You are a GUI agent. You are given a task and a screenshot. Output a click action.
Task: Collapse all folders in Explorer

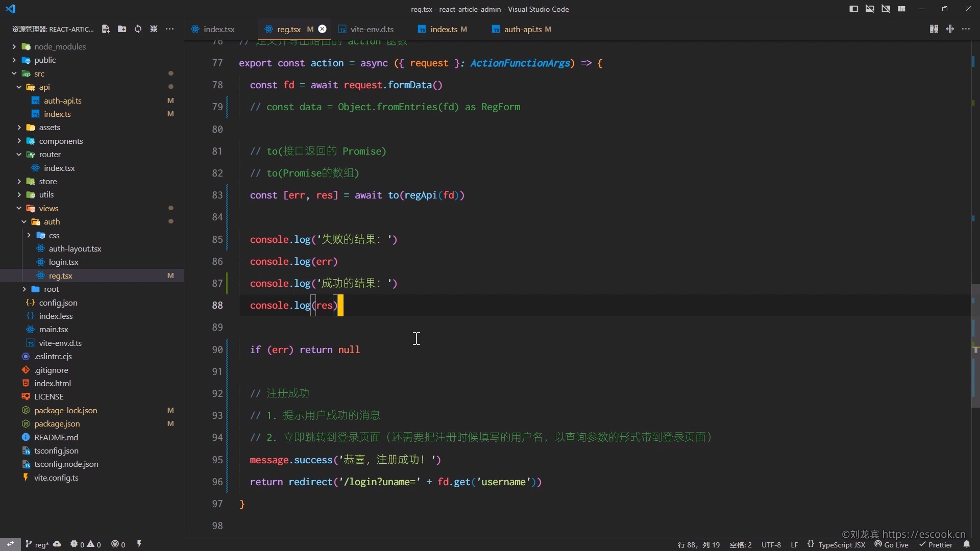tap(154, 29)
